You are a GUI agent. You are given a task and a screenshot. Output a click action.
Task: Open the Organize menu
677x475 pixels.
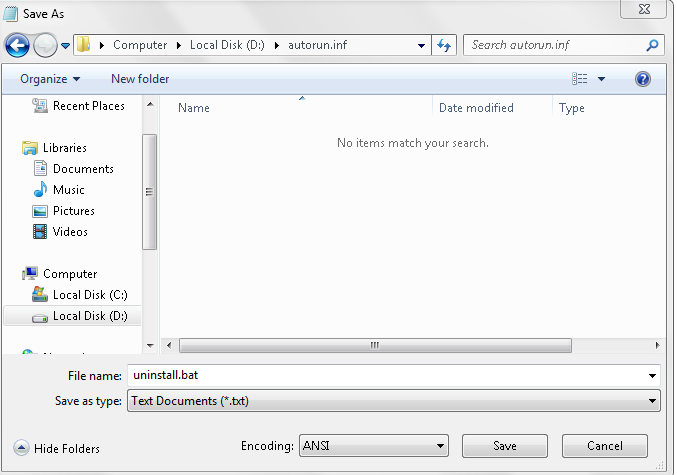click(x=50, y=79)
